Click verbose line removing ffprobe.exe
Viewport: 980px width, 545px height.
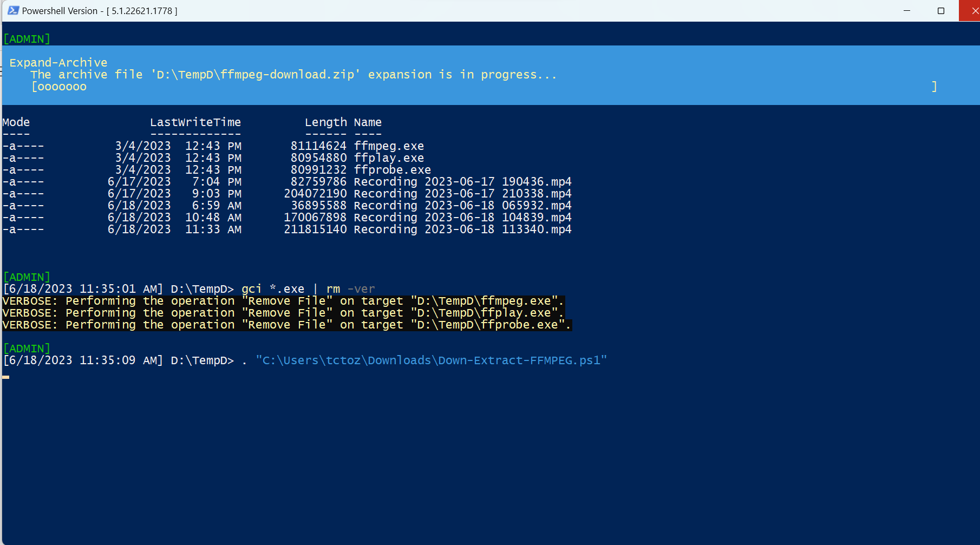287,325
